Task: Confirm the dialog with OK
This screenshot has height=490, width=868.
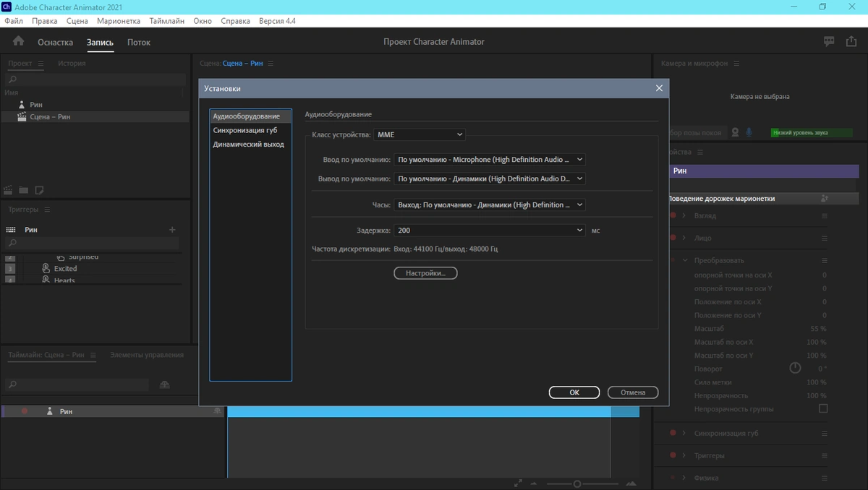Action: (574, 392)
